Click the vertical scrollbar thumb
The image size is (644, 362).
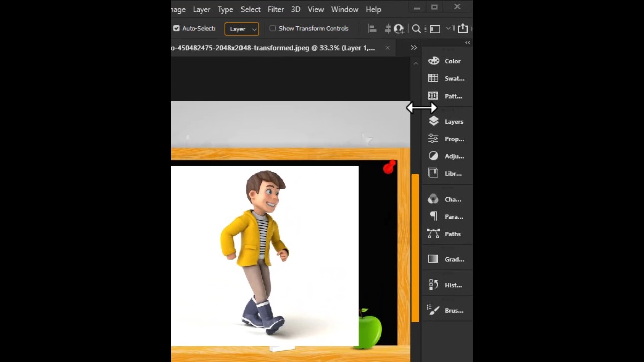[415, 248]
